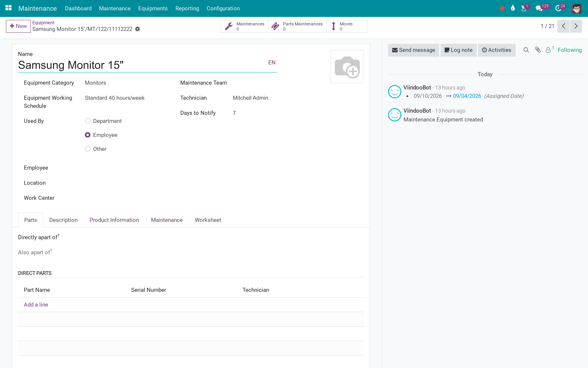Search messages with the magnifier icon
The image size is (588, 368).
(526, 50)
